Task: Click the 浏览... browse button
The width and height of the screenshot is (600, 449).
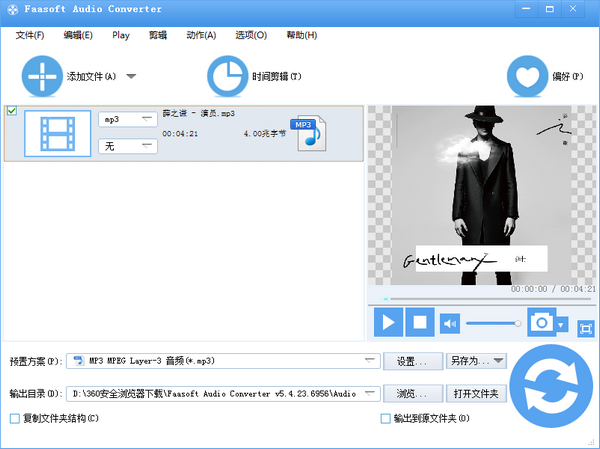Action: 413,393
